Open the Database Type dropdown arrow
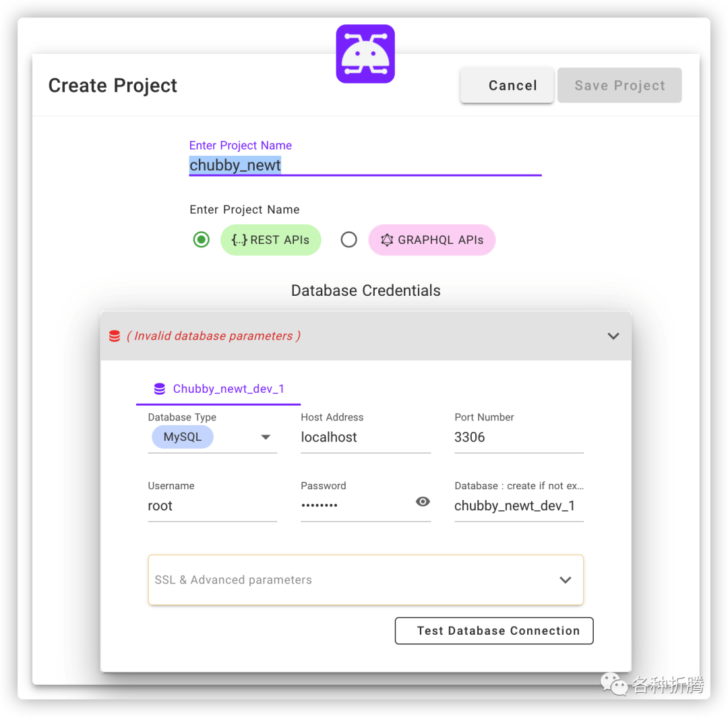Image resolution: width=728 pixels, height=717 pixels. point(266,437)
